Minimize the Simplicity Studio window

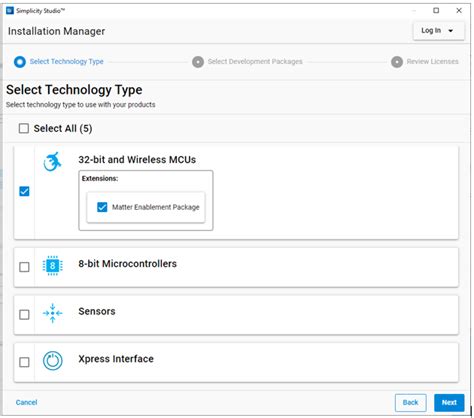[414, 11]
